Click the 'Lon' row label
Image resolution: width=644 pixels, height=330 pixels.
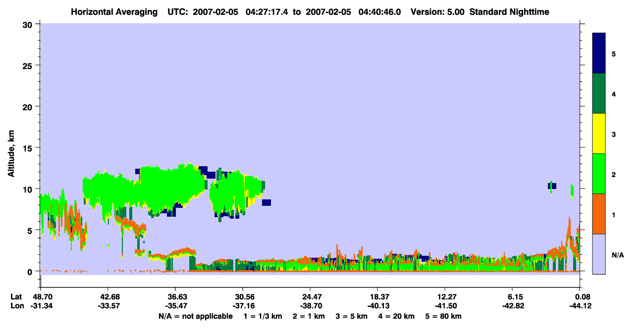pyautogui.click(x=16, y=306)
